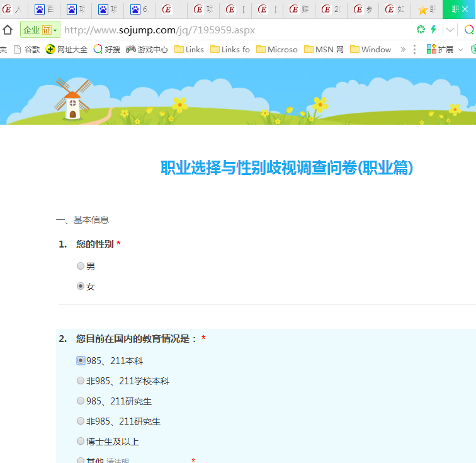Click the question text 您目前在国内的教育情况是

(133, 338)
